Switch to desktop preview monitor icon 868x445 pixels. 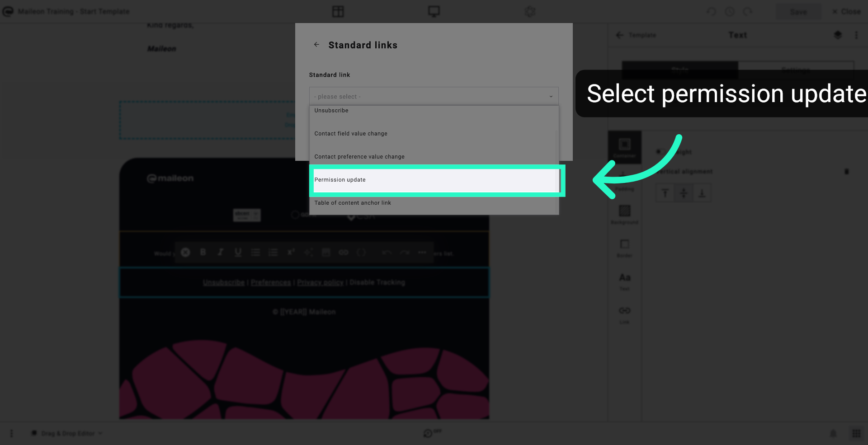click(x=434, y=11)
